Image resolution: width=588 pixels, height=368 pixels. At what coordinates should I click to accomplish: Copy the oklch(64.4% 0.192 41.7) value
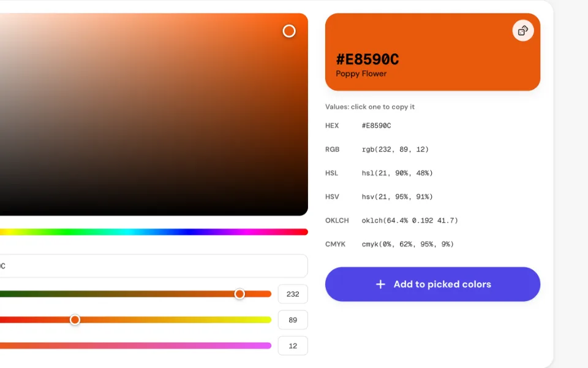410,220
